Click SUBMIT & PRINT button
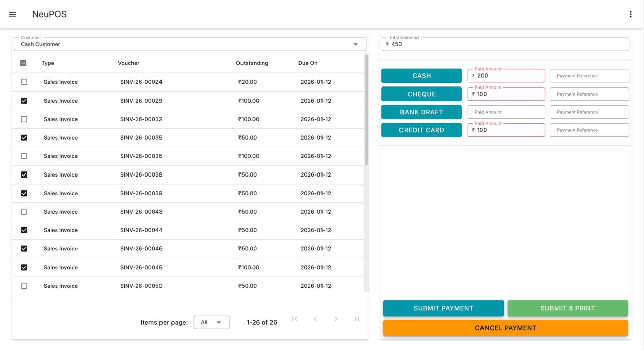Viewport: 644px width, 350px height. (568, 308)
